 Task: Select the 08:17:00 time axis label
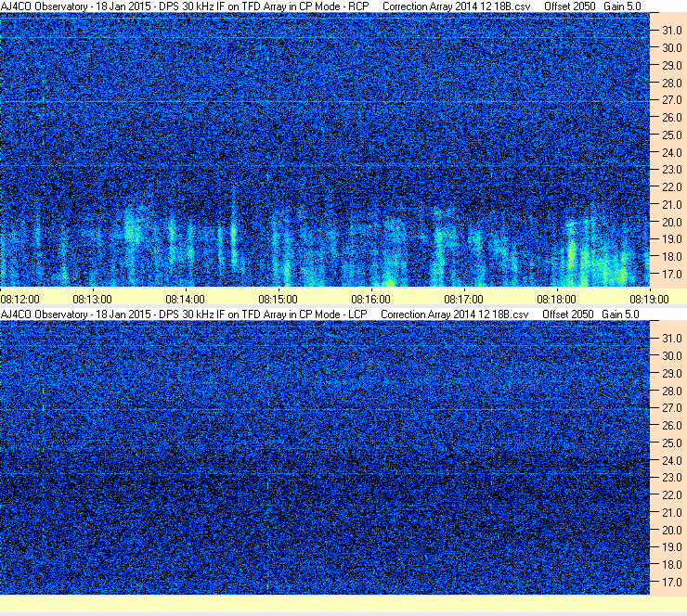(463, 300)
